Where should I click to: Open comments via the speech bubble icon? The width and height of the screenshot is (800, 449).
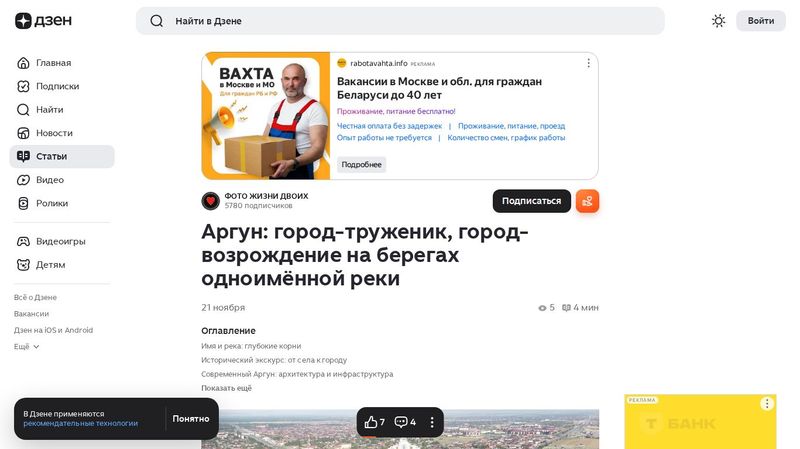[x=405, y=422]
